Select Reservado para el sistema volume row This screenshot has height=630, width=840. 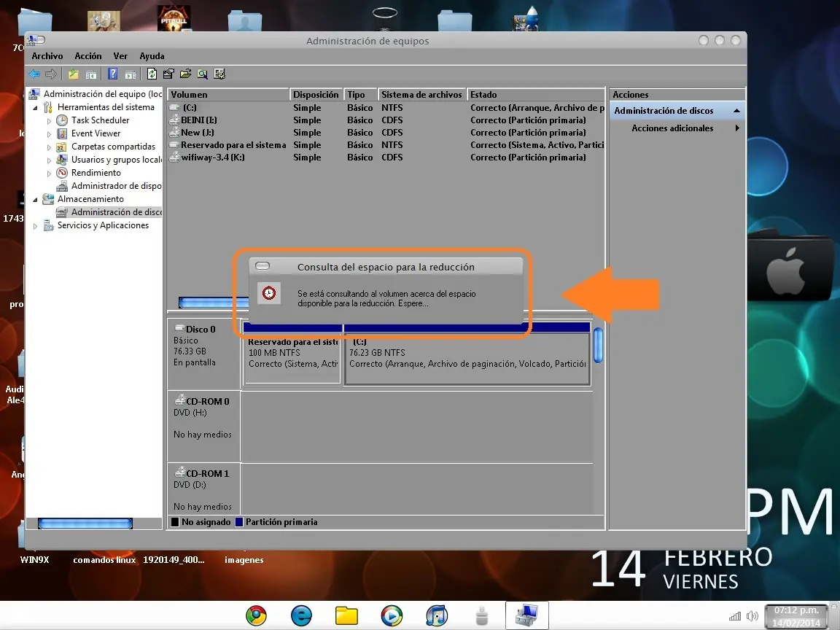tap(386, 144)
